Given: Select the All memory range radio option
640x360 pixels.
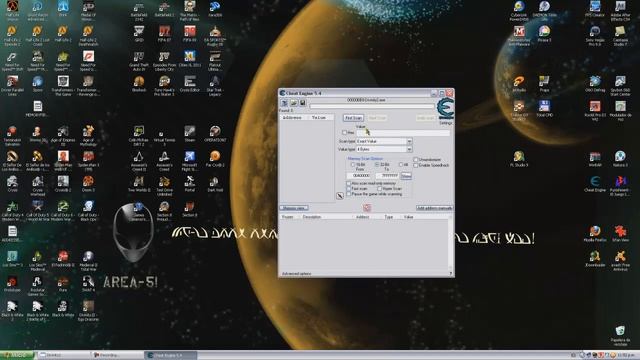Looking at the screenshot, I should (401, 164).
